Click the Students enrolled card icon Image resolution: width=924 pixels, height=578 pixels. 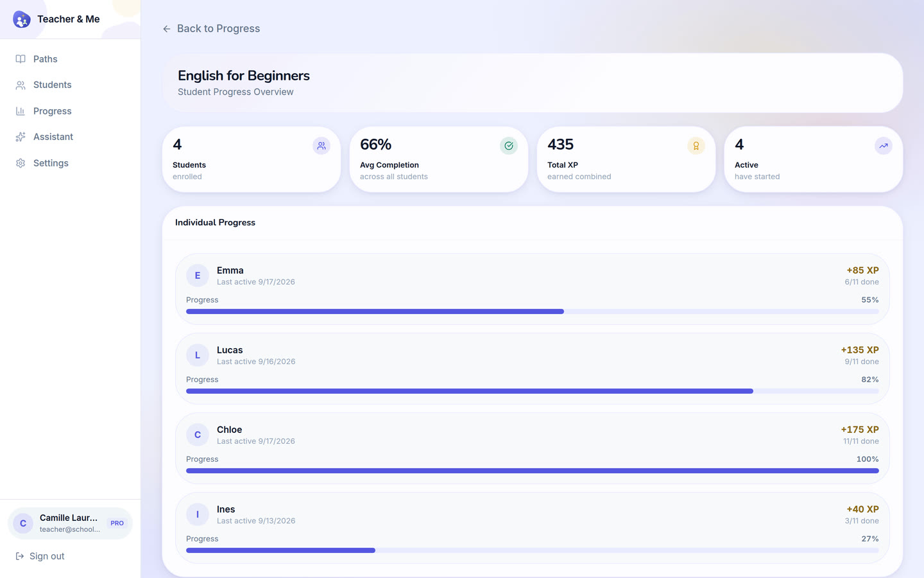point(321,146)
